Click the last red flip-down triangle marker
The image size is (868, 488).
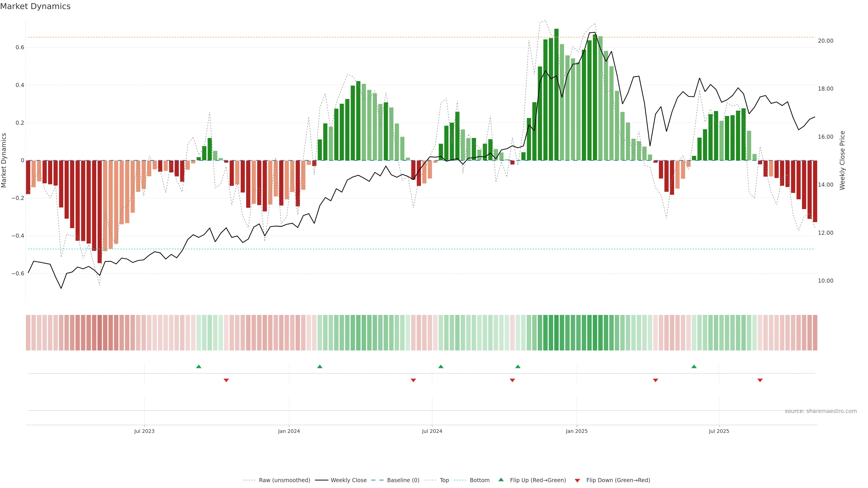760,380
